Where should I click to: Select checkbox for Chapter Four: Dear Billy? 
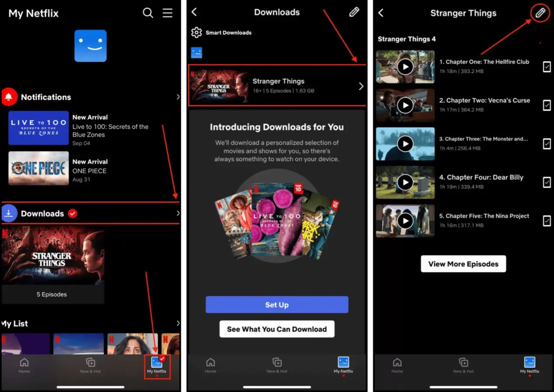(547, 182)
